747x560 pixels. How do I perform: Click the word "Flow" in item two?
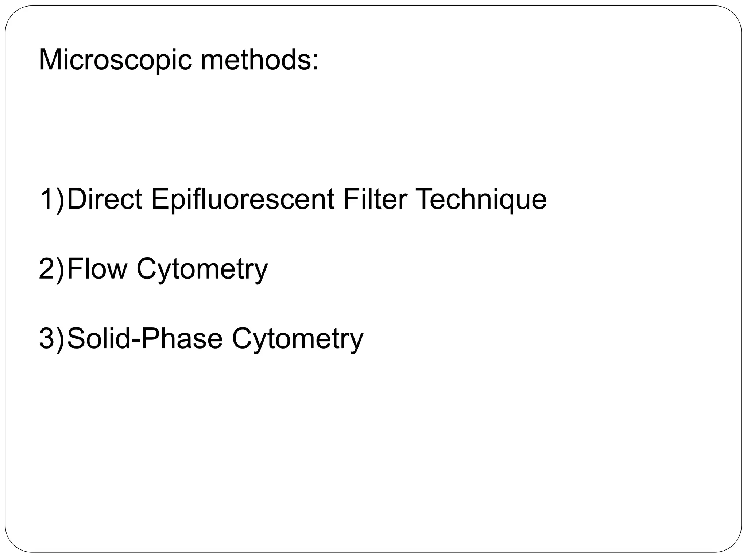pos(97,269)
